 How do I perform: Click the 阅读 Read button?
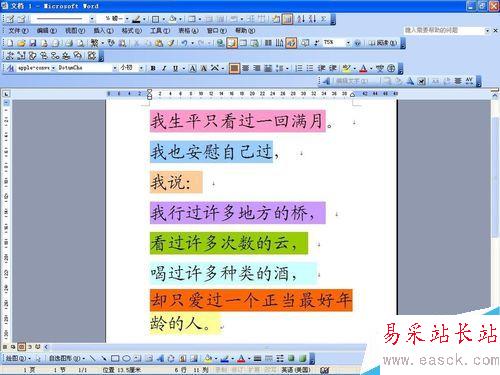point(384,43)
